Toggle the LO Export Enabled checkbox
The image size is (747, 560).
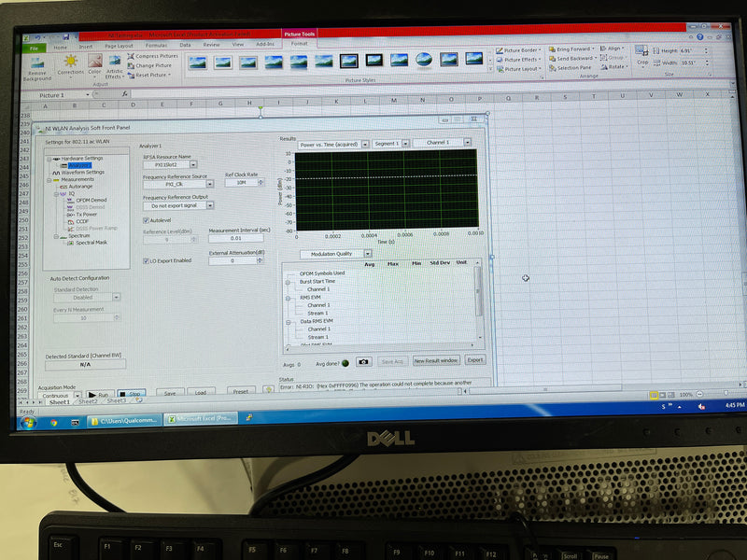click(146, 261)
